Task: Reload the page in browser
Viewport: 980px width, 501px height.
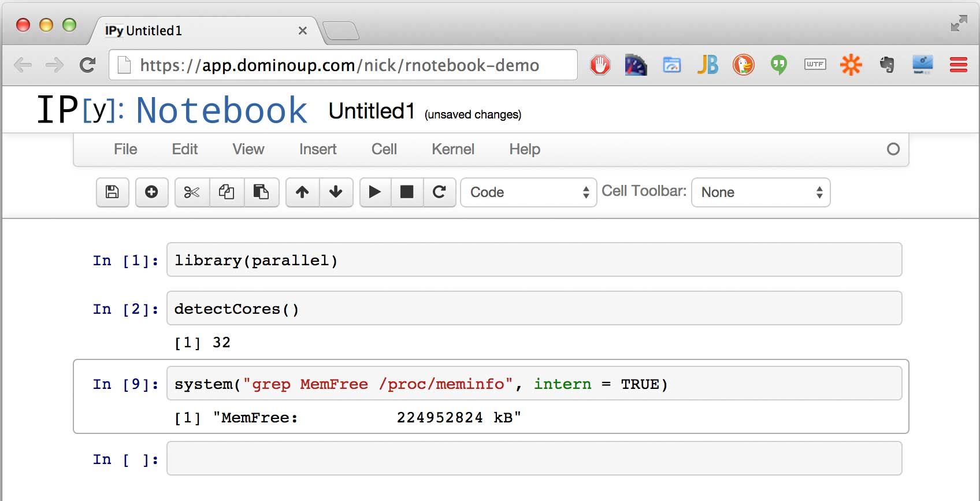Action: pos(87,65)
